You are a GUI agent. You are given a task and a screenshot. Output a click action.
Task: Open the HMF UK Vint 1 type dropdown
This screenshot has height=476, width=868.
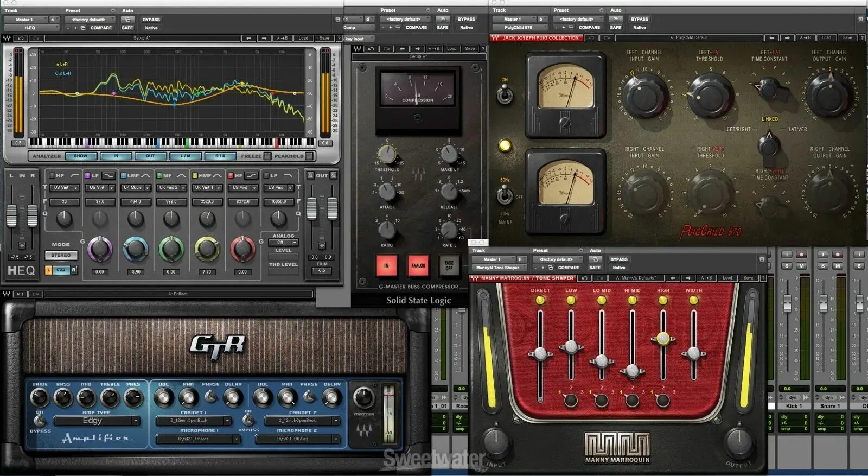tap(207, 187)
